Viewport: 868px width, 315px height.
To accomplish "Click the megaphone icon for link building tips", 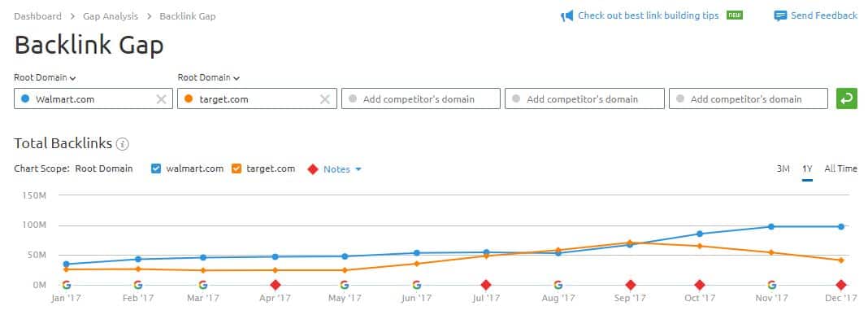I will [x=566, y=16].
